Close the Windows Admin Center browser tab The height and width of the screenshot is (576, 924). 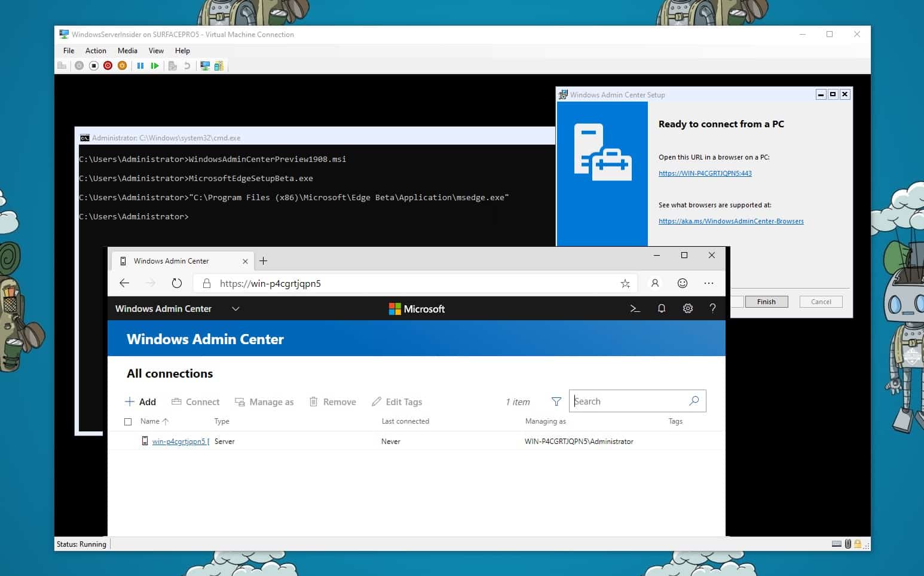245,261
